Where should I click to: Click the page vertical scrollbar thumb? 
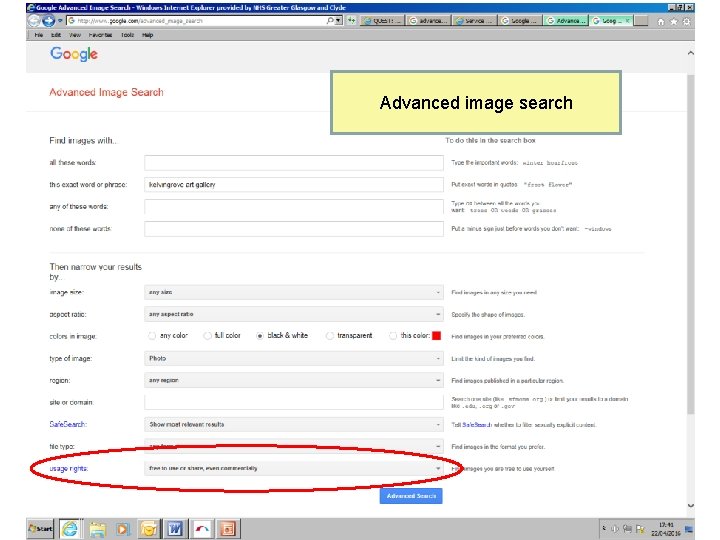691,244
